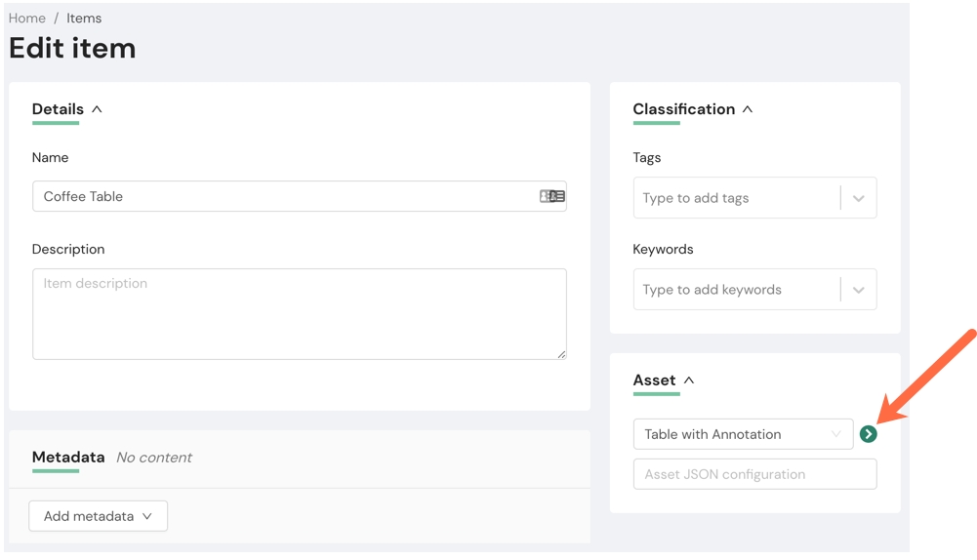This screenshot has width=977, height=560.
Task: Click the Name field containing Coffee Table
Action: pyautogui.click(x=283, y=196)
